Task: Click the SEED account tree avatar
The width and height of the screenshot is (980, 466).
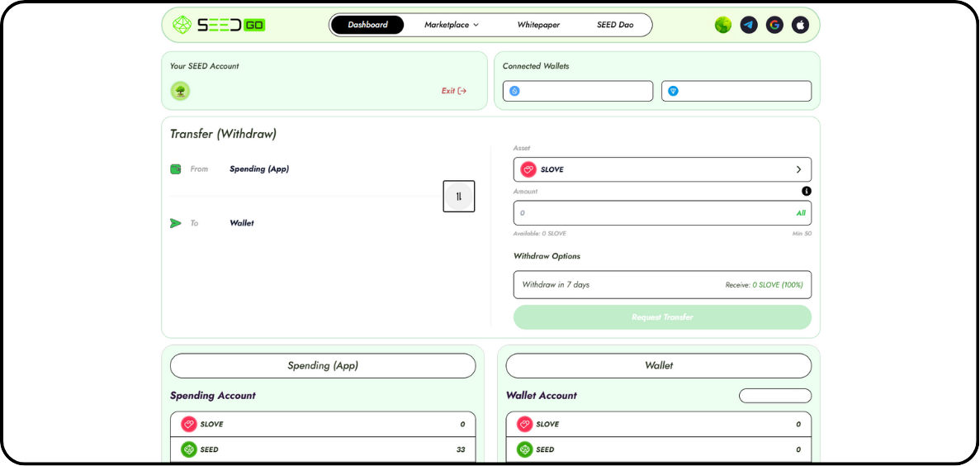Action: (180, 91)
